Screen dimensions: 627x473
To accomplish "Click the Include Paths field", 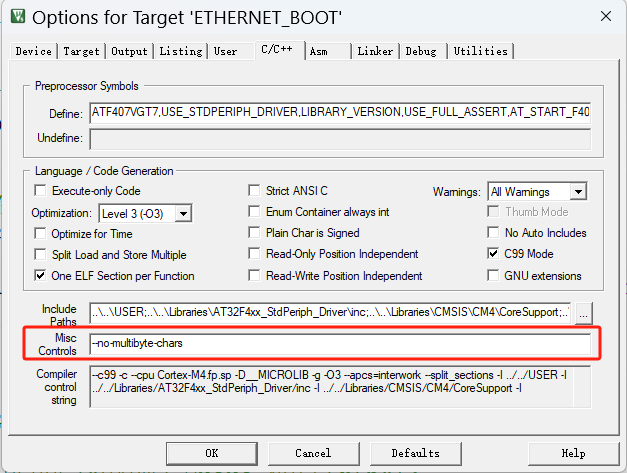I will 330,312.
